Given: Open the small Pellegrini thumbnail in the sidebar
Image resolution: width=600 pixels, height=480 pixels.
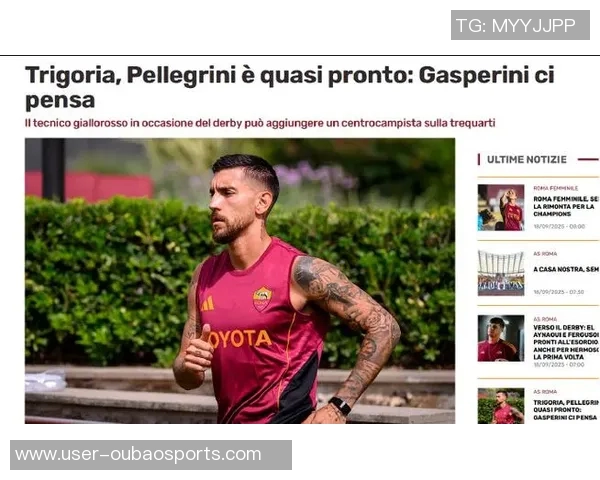Looking at the screenshot, I should 501,406.
